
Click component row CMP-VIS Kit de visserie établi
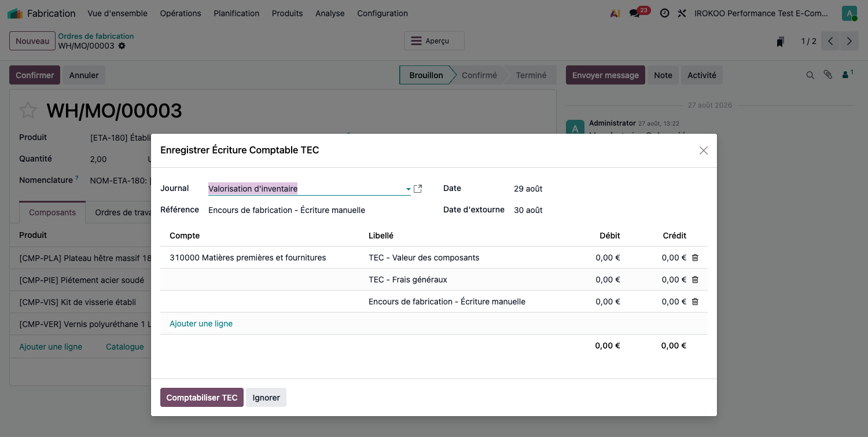(78, 302)
